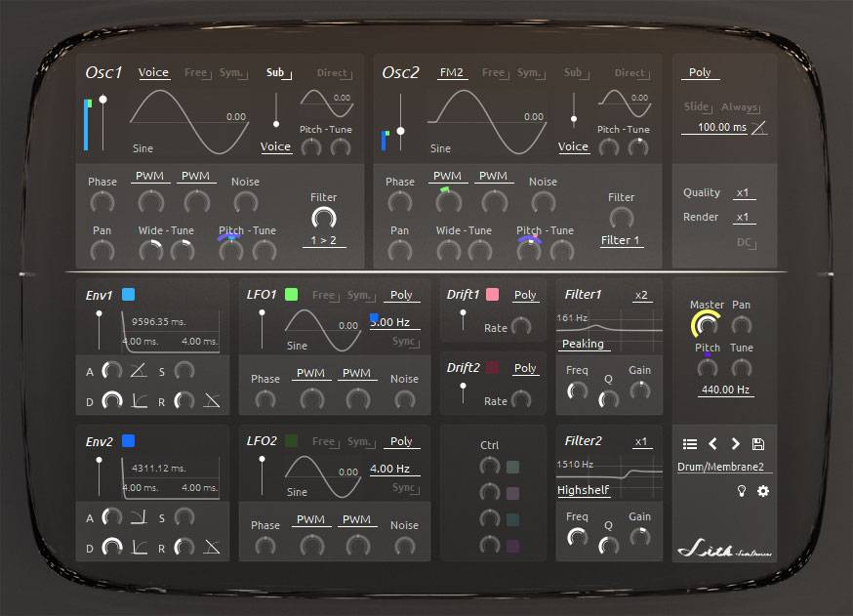Go to the previous preset
This screenshot has height=616, width=853.
(712, 444)
